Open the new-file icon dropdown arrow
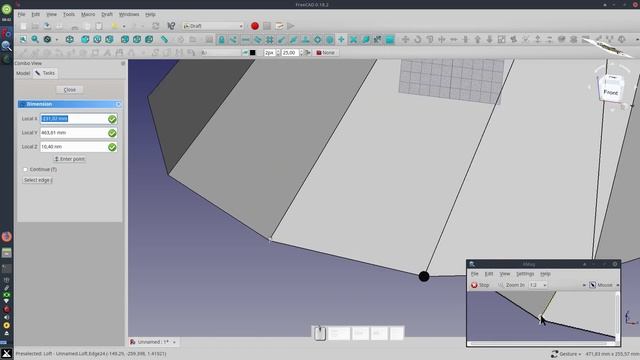The image size is (640, 360). pyautogui.click(x=124, y=26)
